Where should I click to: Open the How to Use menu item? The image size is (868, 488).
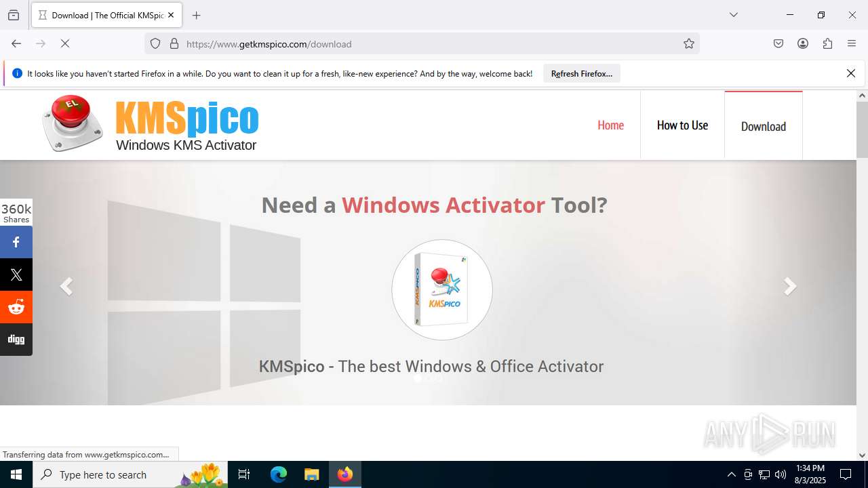pyautogui.click(x=682, y=125)
